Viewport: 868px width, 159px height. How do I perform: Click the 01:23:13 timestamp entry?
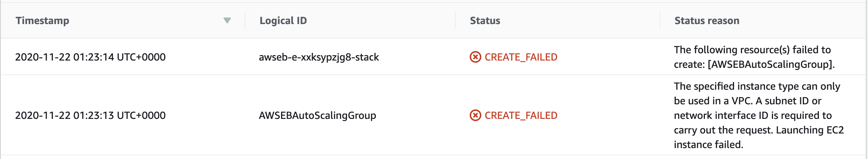coord(90,115)
